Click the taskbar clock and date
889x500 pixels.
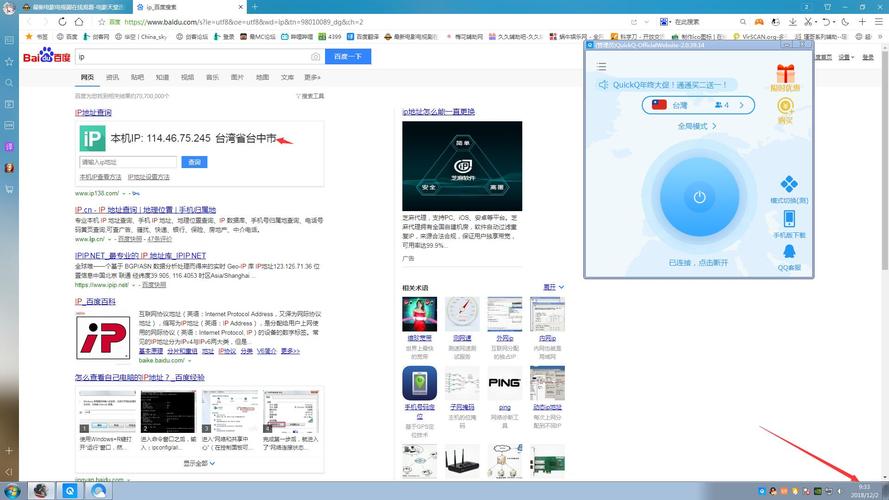coord(864,491)
